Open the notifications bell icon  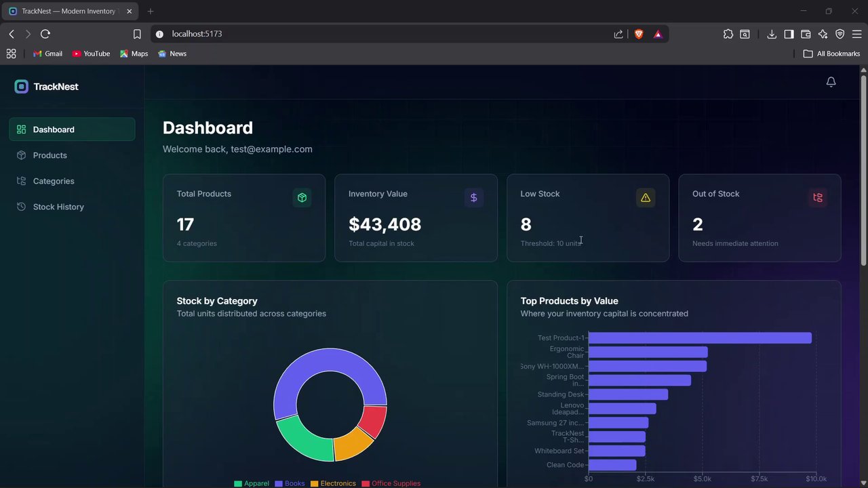coord(831,82)
